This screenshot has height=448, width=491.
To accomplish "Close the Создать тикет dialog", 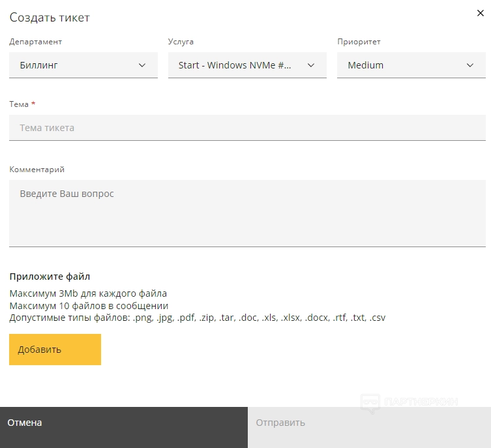I will click(481, 13).
